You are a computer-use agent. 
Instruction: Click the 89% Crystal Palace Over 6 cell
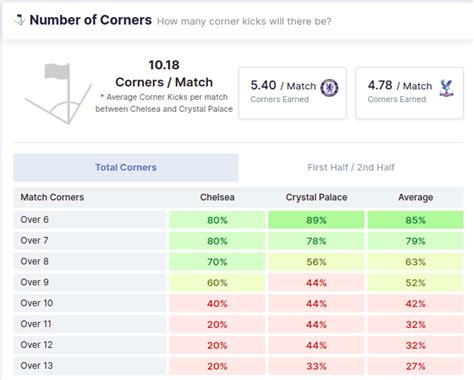tap(316, 220)
